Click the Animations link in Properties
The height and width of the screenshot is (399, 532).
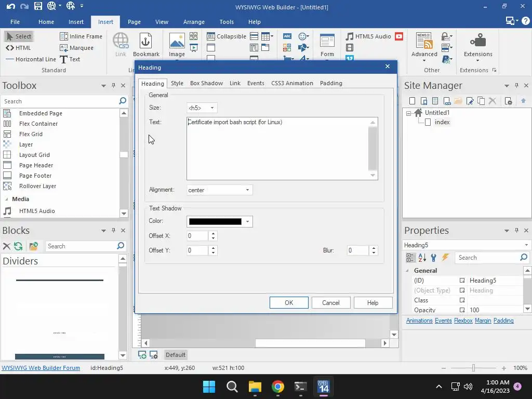coord(419,321)
